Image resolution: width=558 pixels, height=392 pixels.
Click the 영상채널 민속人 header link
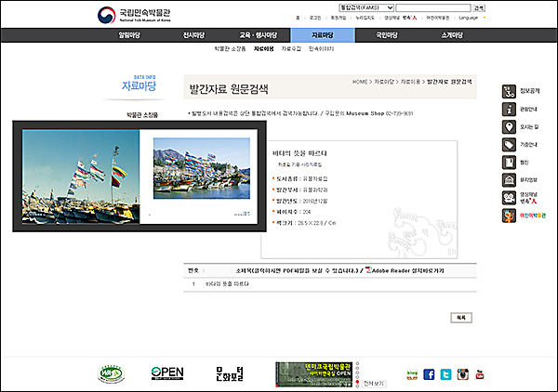pos(400,18)
